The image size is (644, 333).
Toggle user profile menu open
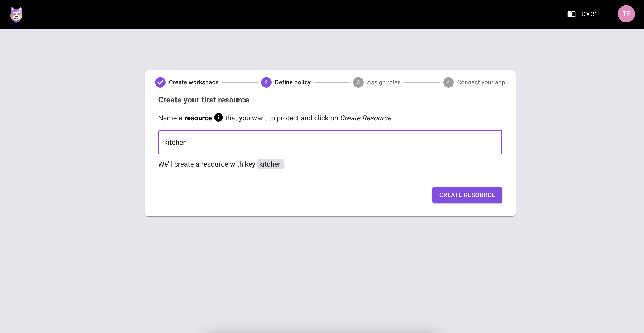627,14
